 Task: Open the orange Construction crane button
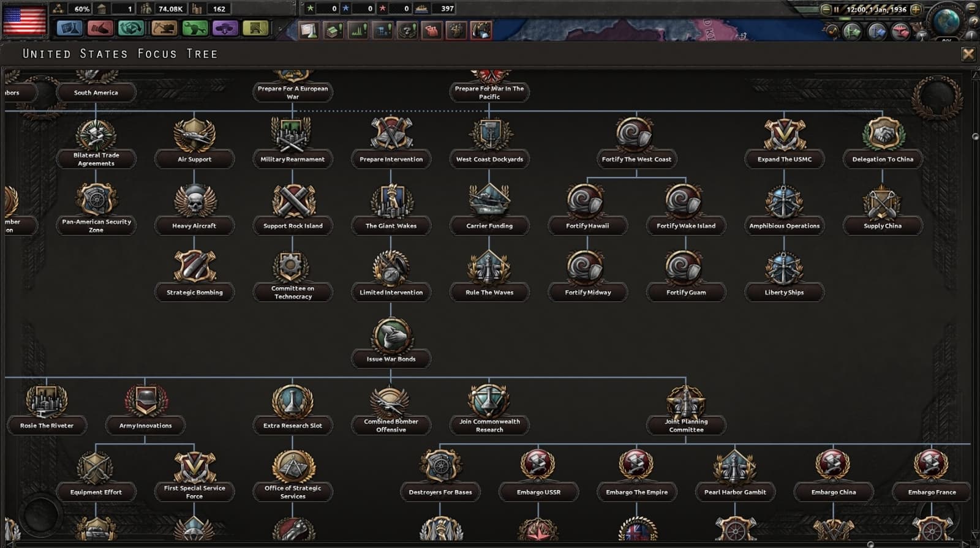coord(163,28)
